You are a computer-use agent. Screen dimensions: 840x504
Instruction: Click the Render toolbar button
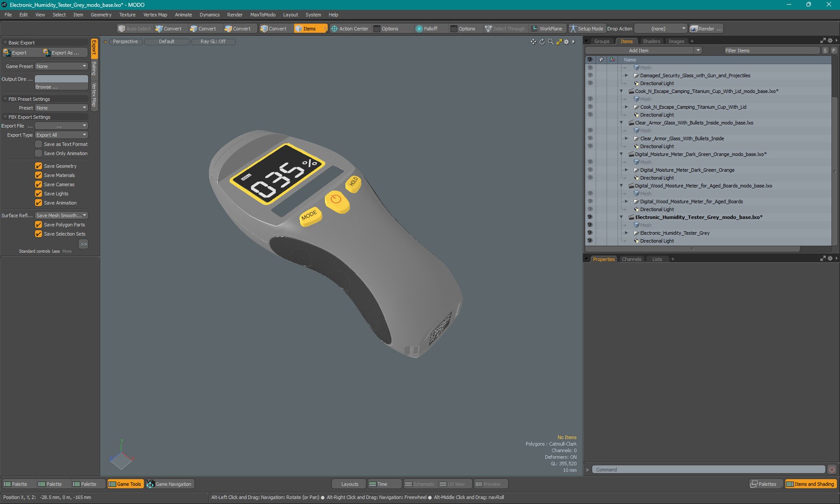706,28
